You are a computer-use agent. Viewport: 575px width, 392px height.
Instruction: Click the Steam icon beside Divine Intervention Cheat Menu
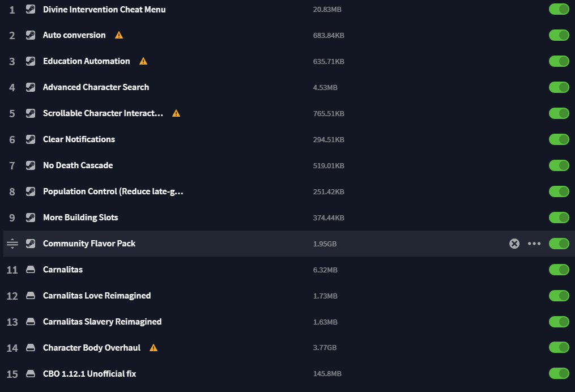point(31,9)
